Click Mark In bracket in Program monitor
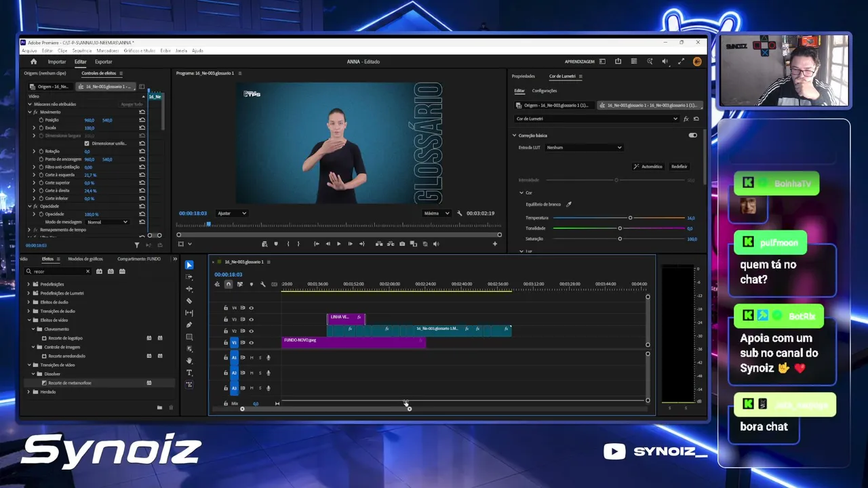868x488 pixels. pyautogui.click(x=288, y=244)
